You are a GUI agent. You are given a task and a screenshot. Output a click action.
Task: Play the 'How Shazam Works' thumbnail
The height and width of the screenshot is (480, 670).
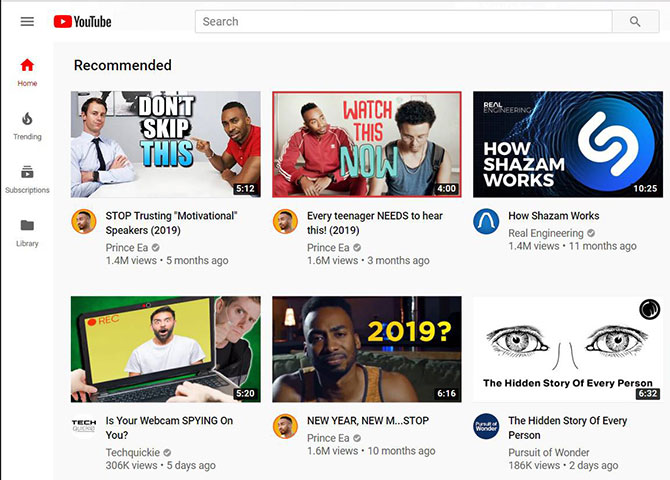[x=568, y=144]
